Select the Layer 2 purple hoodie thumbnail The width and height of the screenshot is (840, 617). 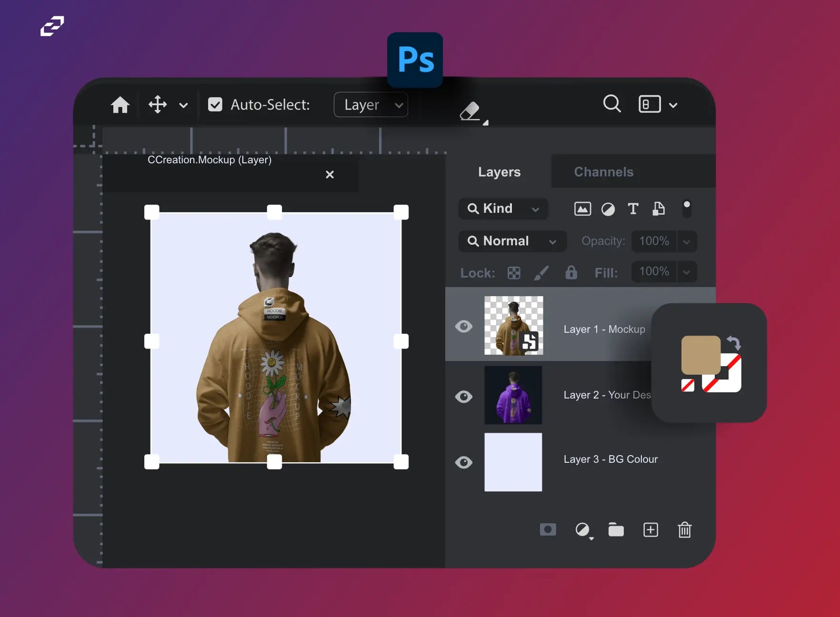point(513,395)
